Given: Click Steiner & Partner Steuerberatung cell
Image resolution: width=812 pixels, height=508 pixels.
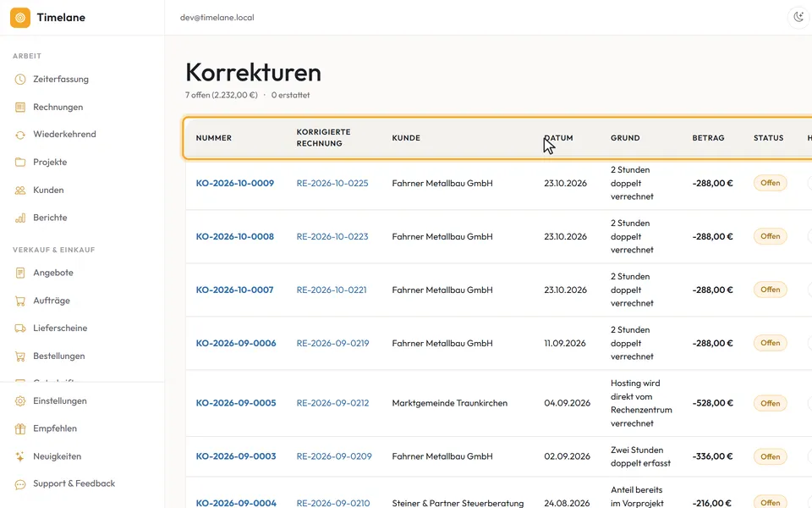Looking at the screenshot, I should coord(458,503).
